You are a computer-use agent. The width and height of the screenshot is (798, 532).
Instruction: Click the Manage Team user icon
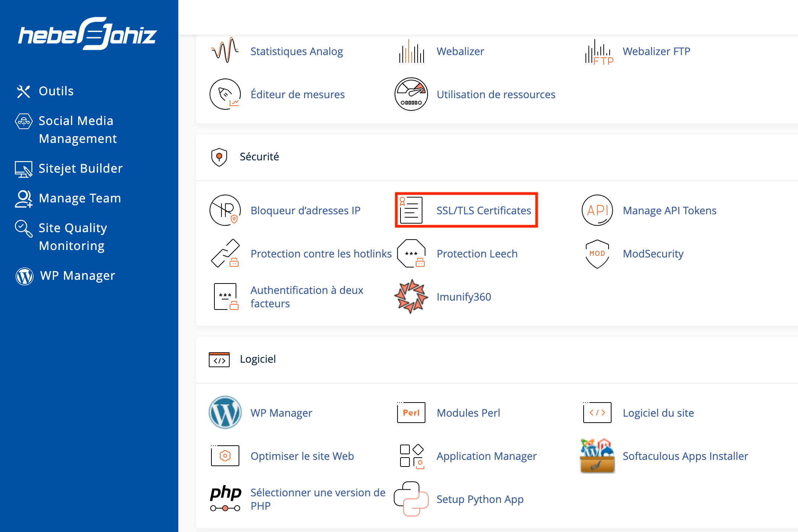23,199
